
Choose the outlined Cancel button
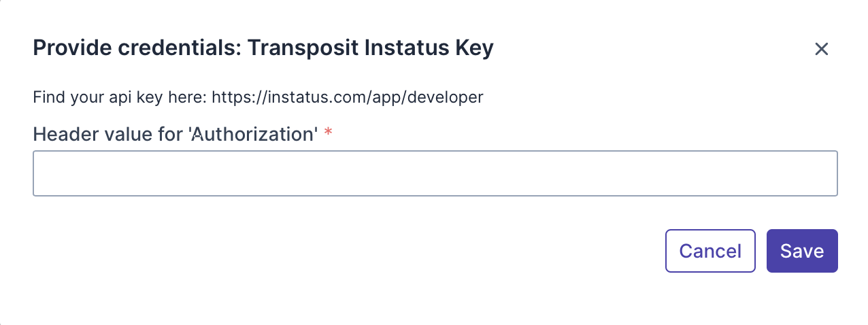click(710, 251)
